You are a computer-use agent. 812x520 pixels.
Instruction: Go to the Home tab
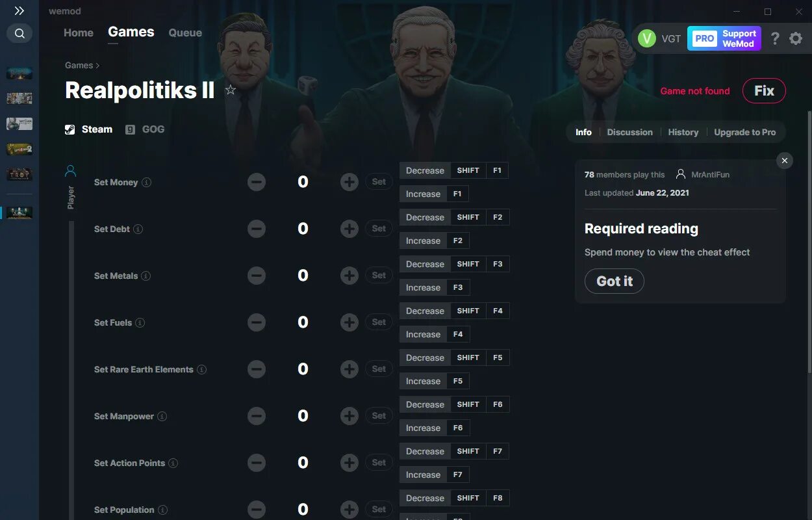[79, 32]
